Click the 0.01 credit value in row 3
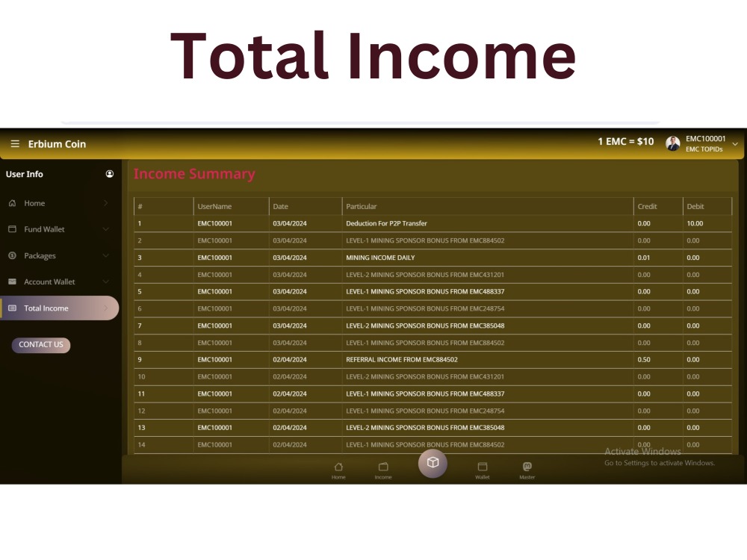Viewport: 747px width, 560px height. (643, 258)
